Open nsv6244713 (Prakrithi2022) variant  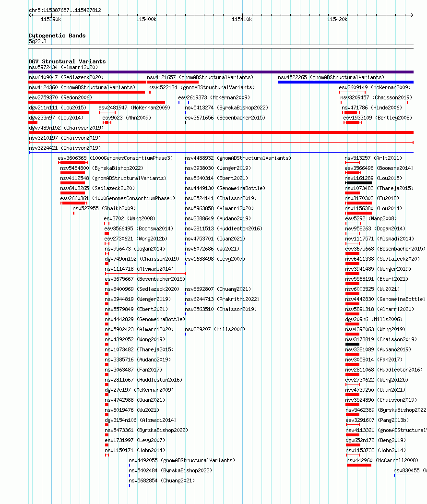222,299
